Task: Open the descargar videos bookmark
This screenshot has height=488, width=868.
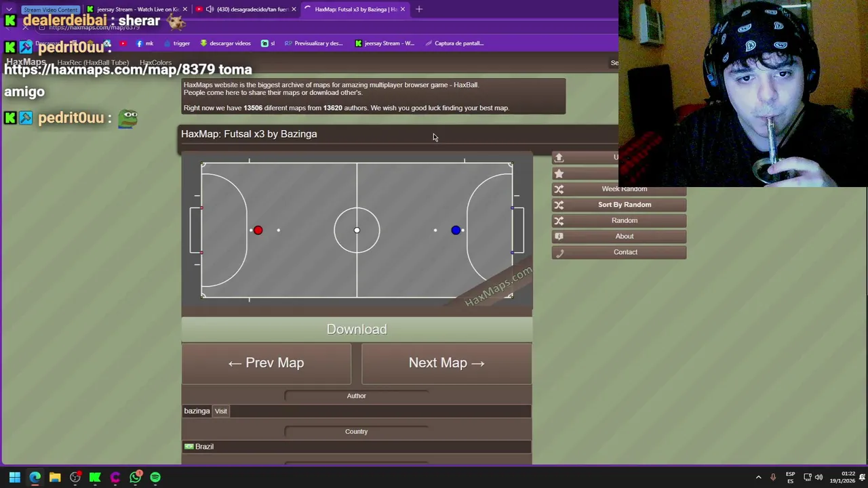Action: coord(225,43)
